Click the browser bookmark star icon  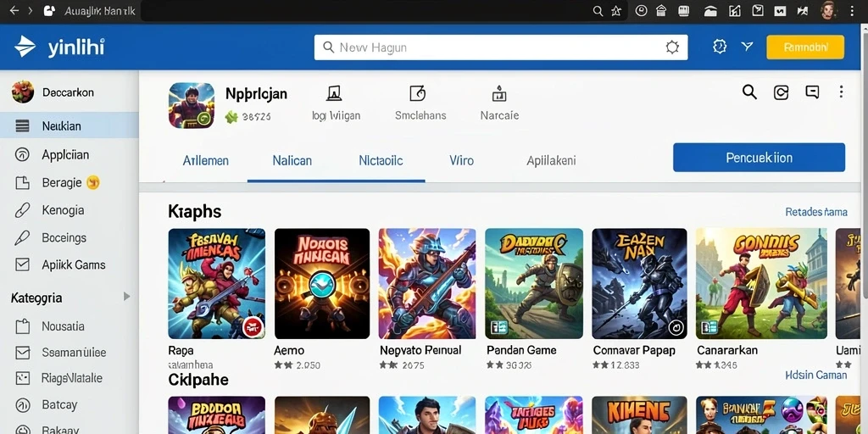coord(615,11)
